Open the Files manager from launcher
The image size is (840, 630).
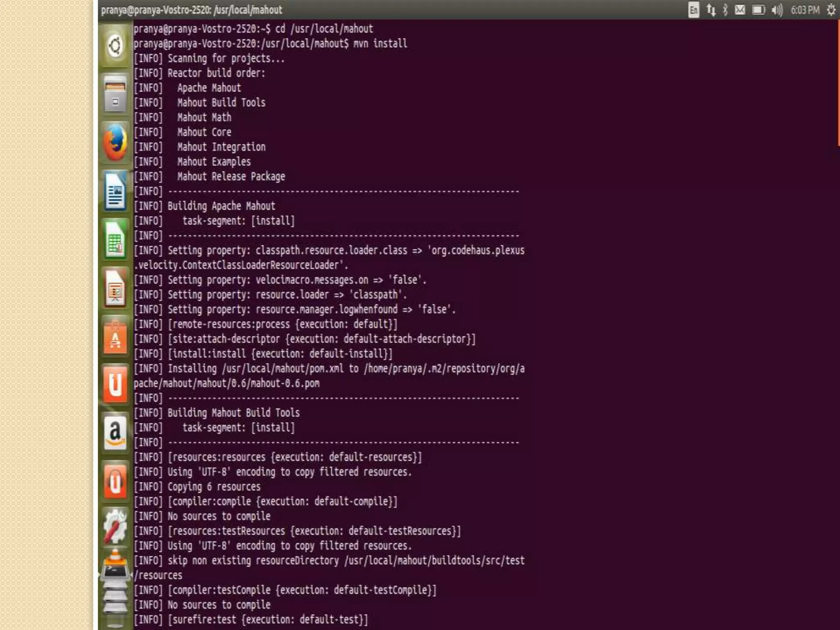point(115,94)
